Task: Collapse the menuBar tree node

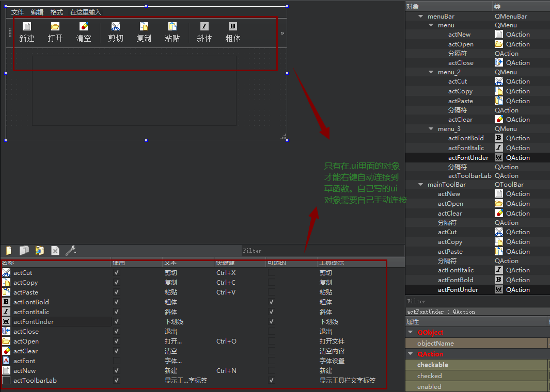Action: tap(421, 17)
